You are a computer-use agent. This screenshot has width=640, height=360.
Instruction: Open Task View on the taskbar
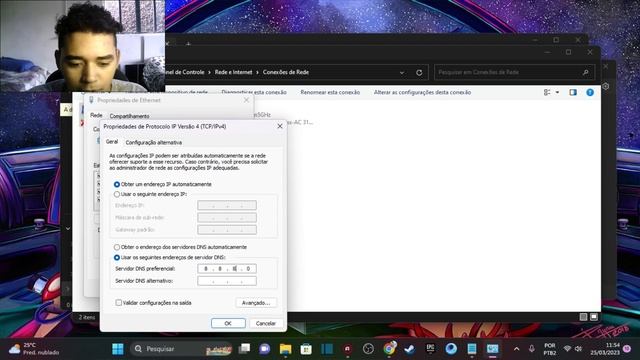point(244,349)
